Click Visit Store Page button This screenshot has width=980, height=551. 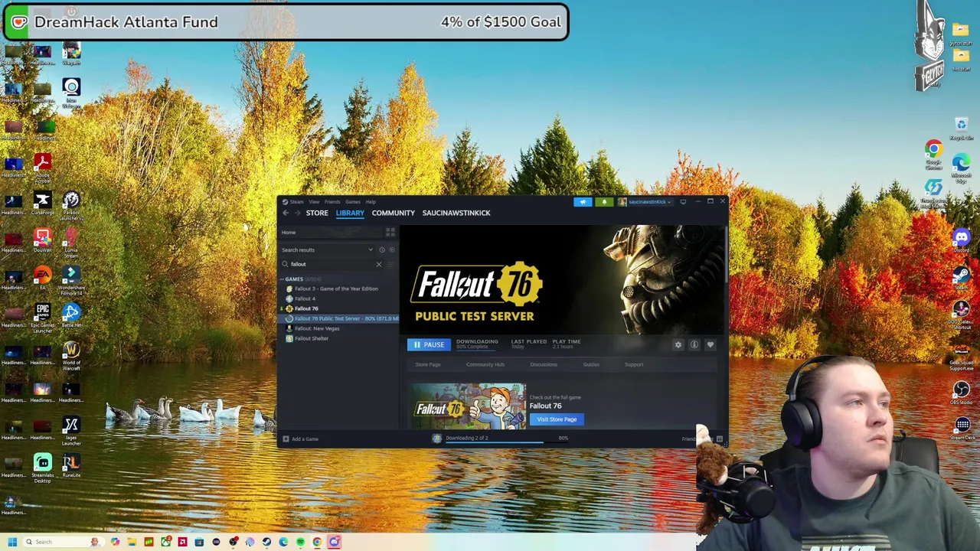click(x=557, y=420)
